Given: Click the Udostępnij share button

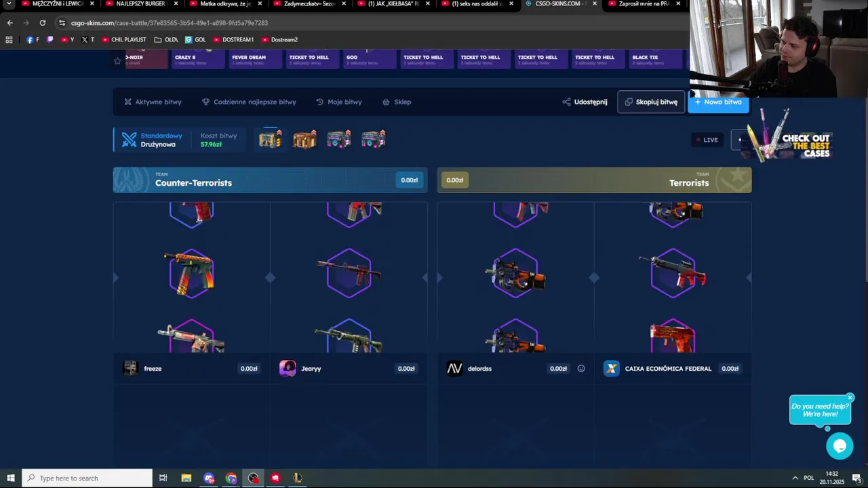Looking at the screenshot, I should 585,102.
